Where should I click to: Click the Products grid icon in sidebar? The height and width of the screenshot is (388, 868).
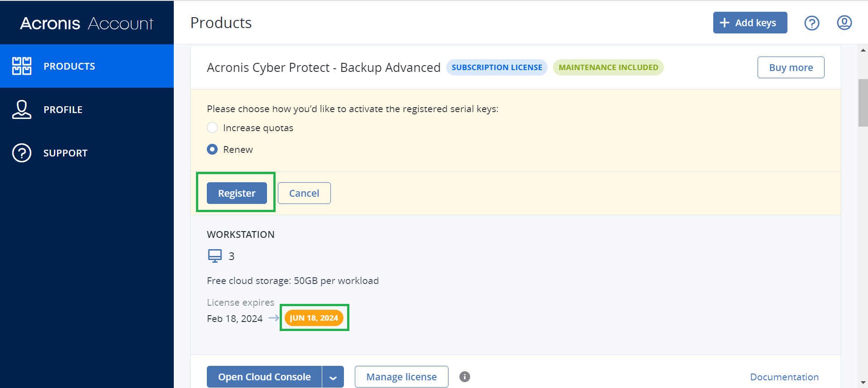pyautogui.click(x=22, y=66)
